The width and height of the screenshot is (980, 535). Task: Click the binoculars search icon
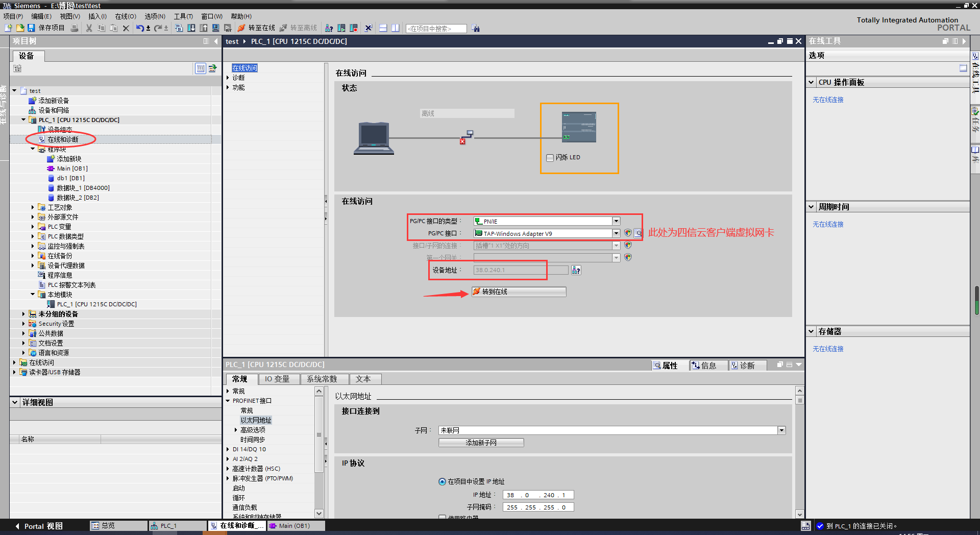(476, 28)
